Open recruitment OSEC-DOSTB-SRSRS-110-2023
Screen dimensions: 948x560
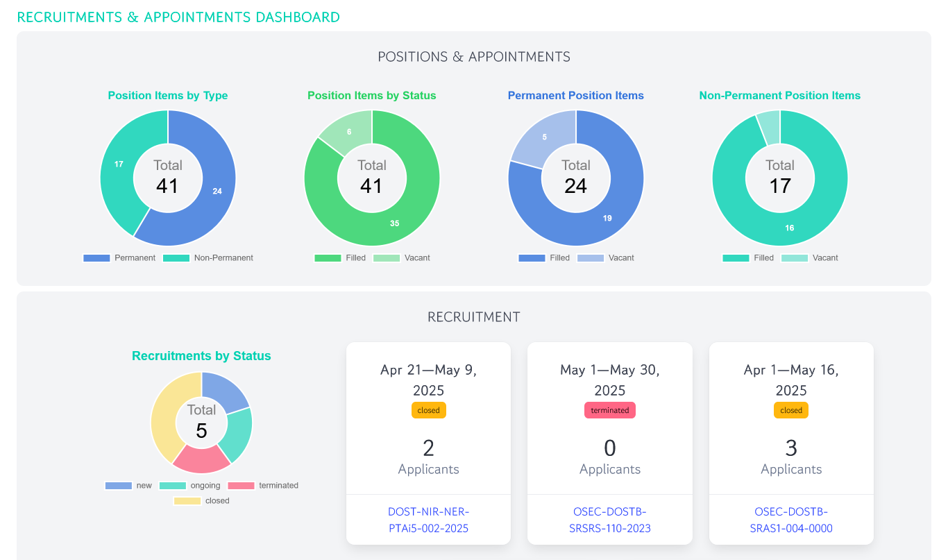tap(609, 519)
